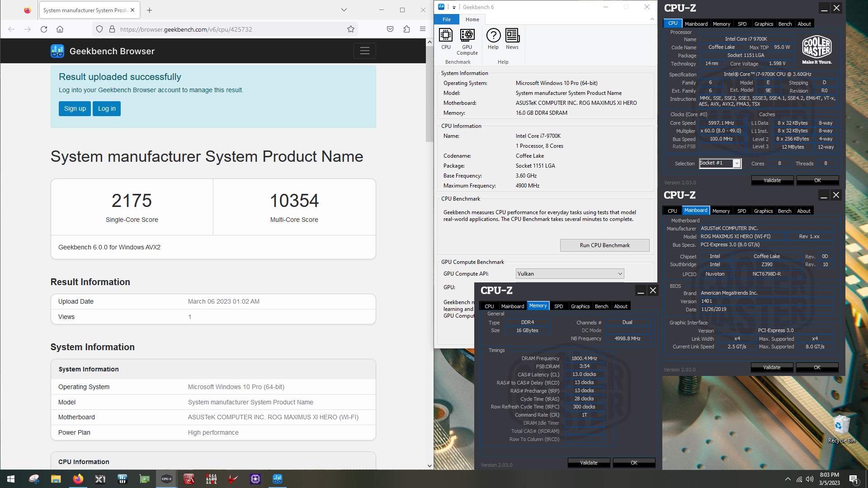Open a new Firefox tab
The image size is (868, 488).
tap(150, 10)
